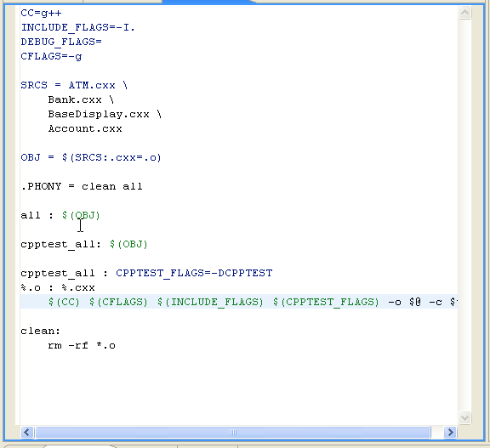Click the BaseDisplay.cxx source entry
This screenshot has height=448, width=490.
(x=105, y=114)
